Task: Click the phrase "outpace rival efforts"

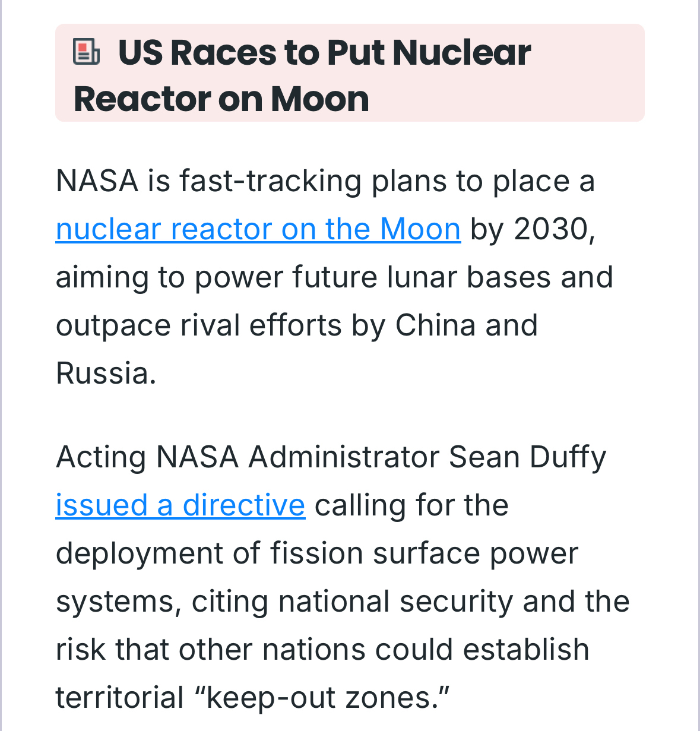Action: point(199,325)
